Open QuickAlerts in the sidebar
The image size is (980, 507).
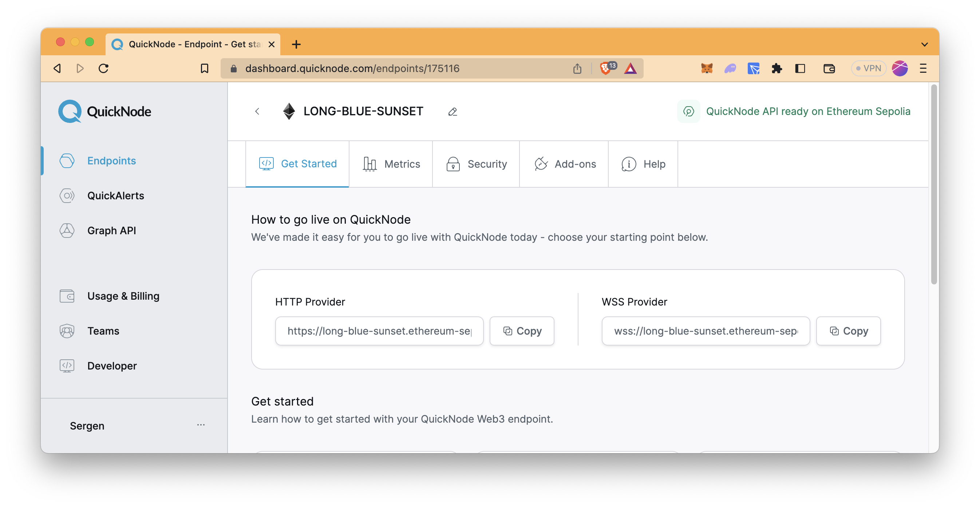coord(116,196)
